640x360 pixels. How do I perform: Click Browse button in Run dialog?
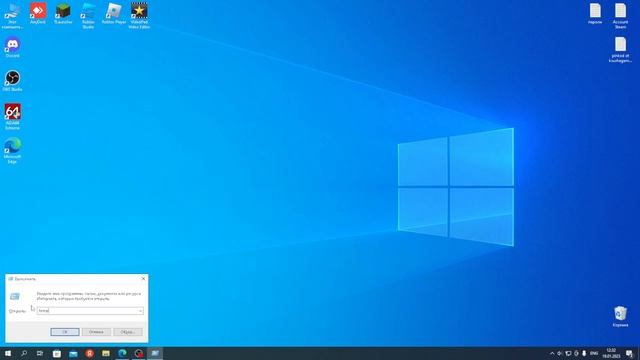(128, 332)
